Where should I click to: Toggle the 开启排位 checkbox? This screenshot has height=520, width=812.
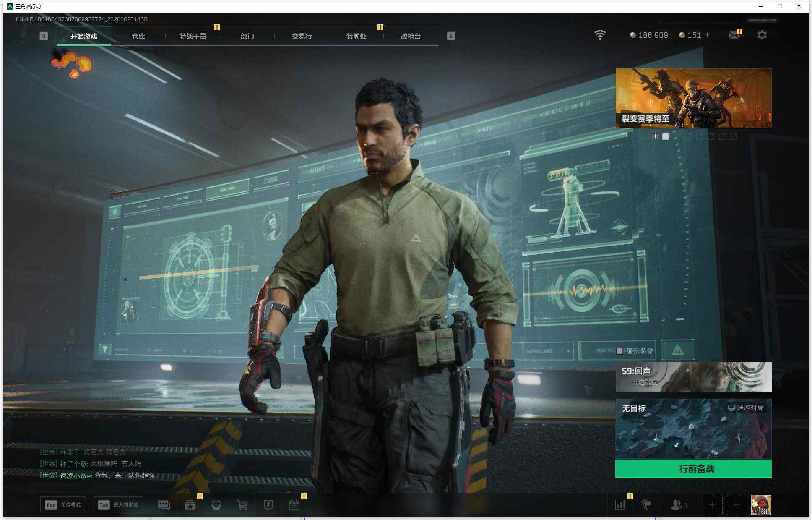pyautogui.click(x=625, y=382)
